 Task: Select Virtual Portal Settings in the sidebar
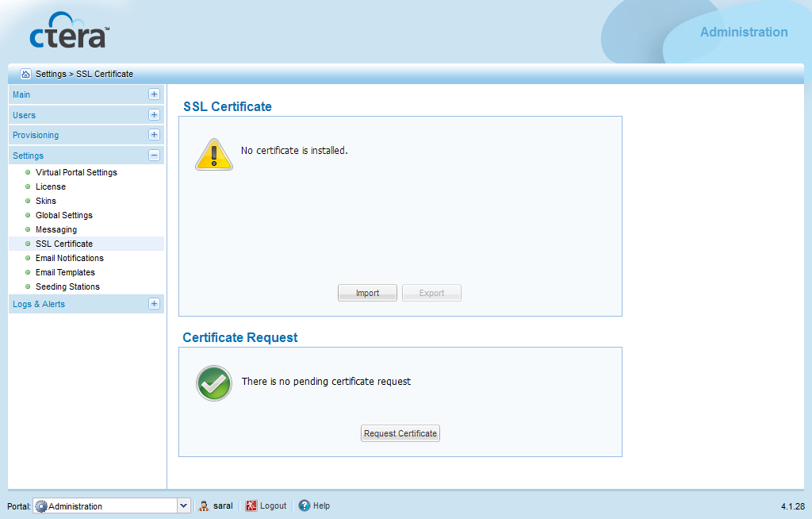(x=76, y=172)
